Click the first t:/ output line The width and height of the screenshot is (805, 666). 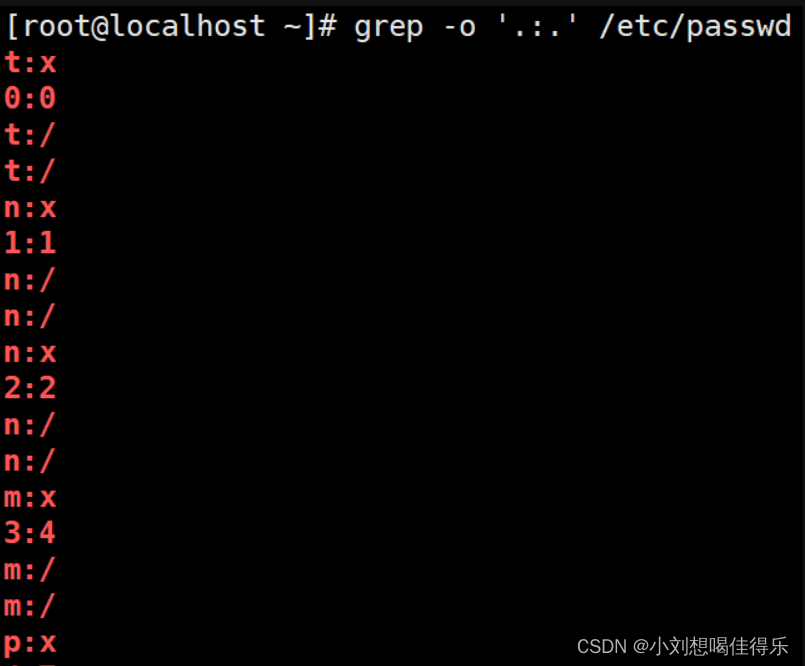(29, 135)
